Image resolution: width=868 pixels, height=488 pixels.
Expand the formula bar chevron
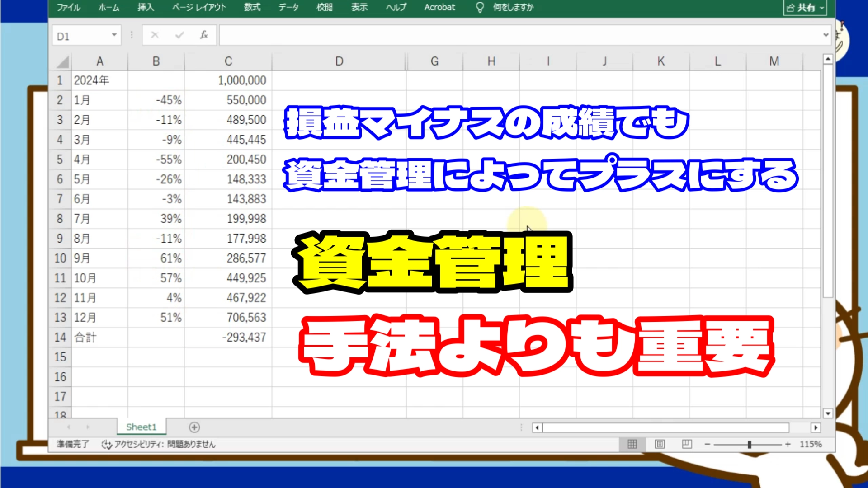tap(826, 35)
